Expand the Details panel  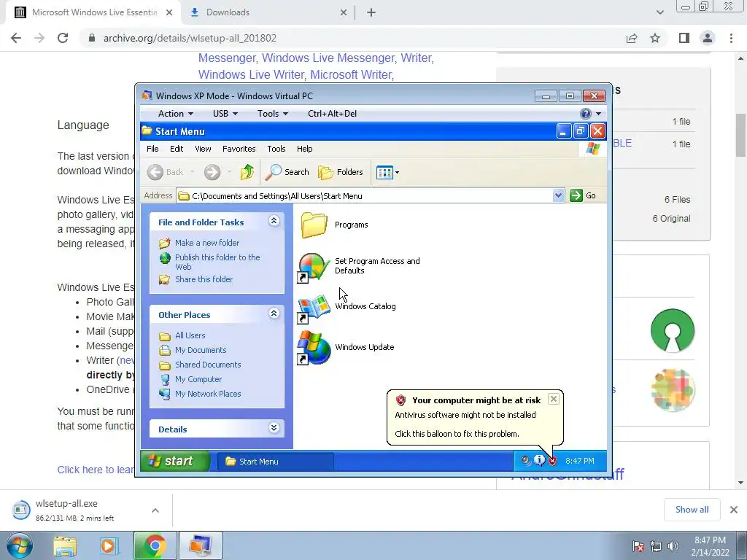274,427
